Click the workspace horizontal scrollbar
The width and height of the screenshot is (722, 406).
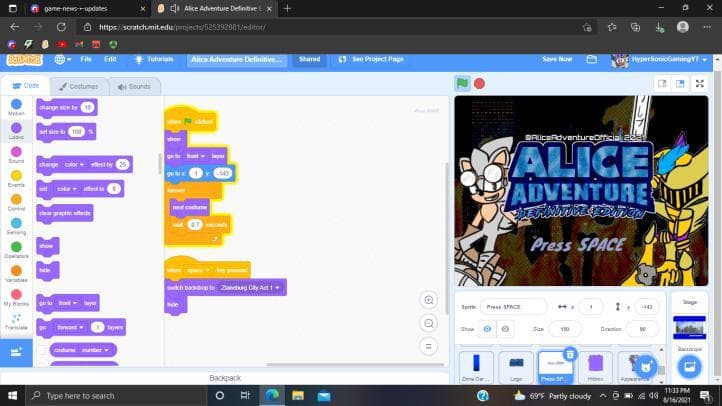point(355,365)
